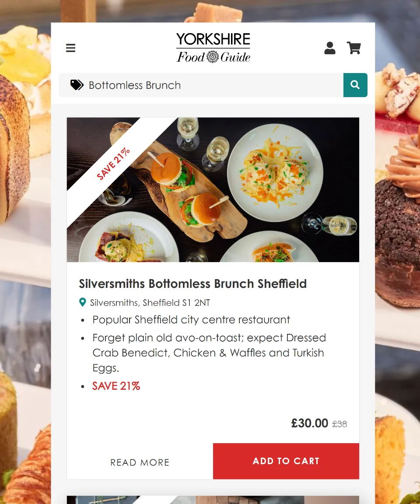The image size is (420, 504).
Task: Click the crossed-out £38 original price
Action: [339, 424]
